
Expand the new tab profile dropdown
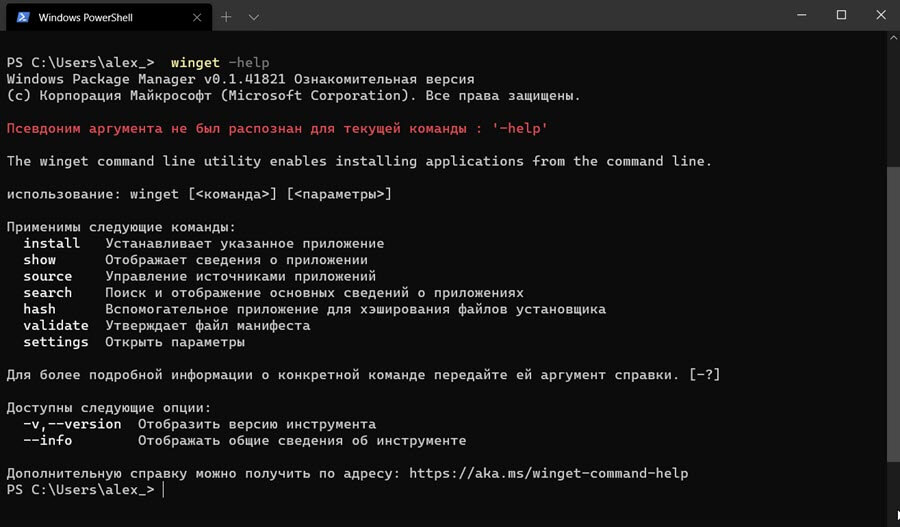pyautogui.click(x=254, y=17)
